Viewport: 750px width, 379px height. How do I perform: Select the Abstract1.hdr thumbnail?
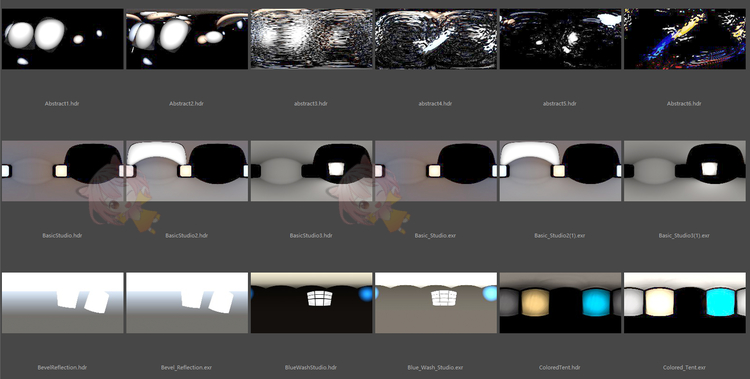62,39
